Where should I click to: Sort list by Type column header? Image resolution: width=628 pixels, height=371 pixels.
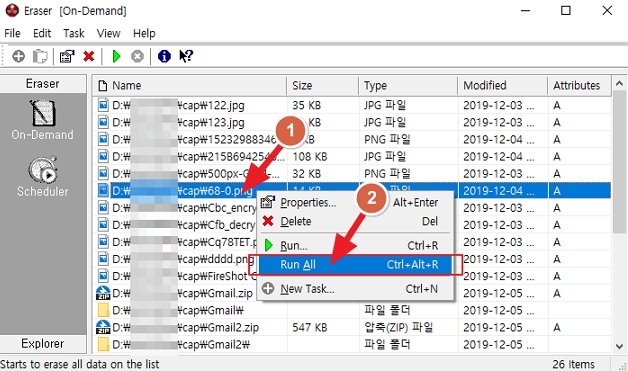(408, 85)
